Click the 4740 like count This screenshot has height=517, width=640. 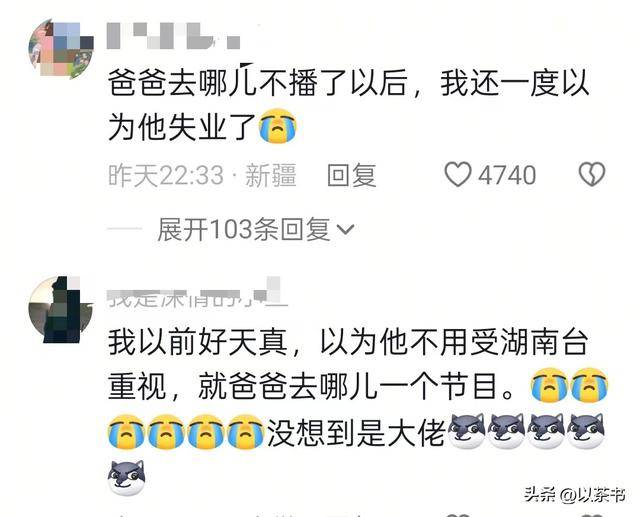507,175
